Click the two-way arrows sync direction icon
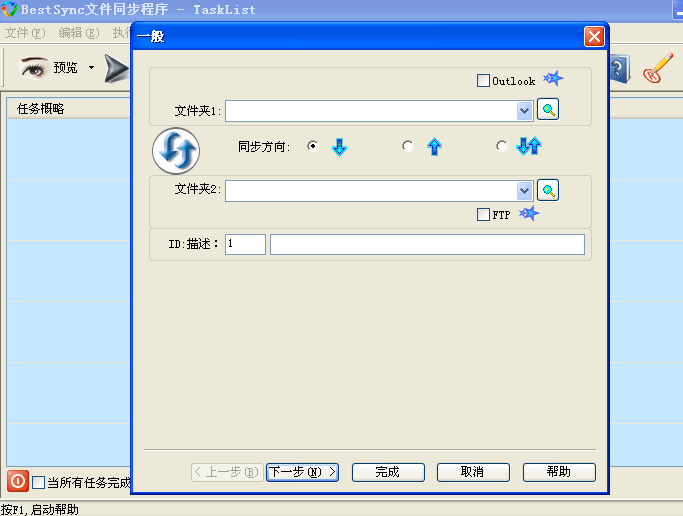This screenshot has width=683, height=516. pos(529,146)
